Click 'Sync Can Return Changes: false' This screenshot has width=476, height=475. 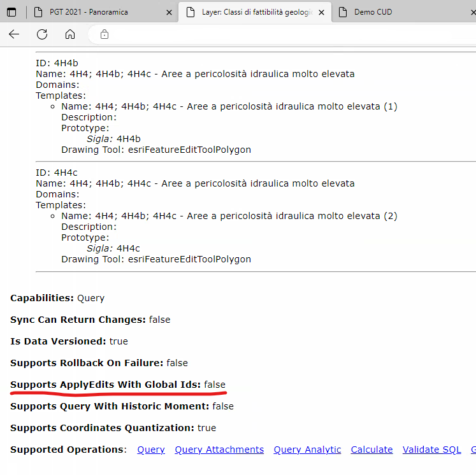[90, 320]
